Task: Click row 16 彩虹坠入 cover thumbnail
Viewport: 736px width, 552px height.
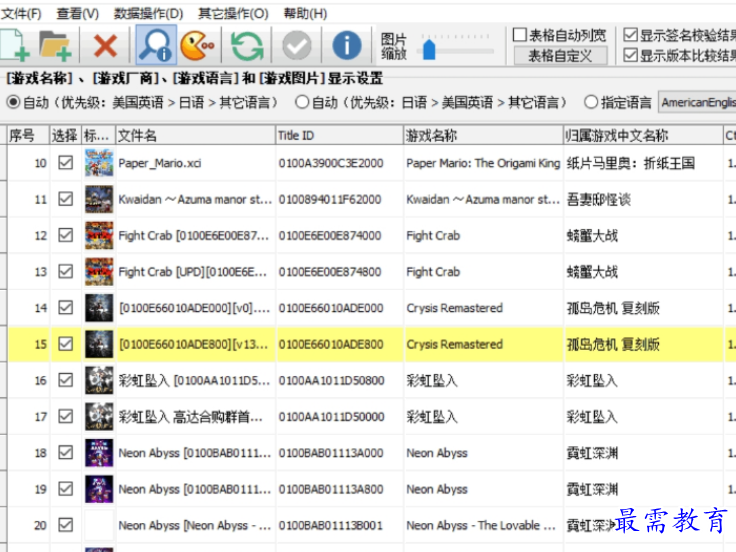Action: [99, 380]
